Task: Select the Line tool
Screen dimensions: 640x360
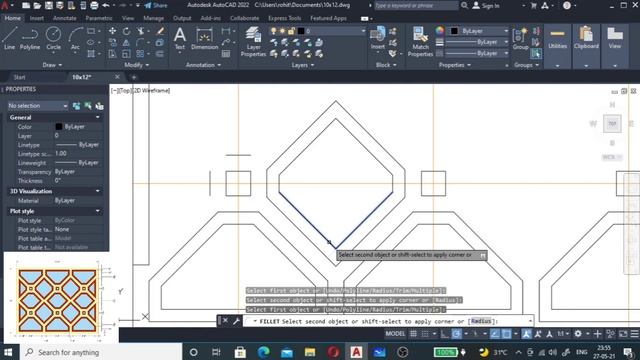Action: tap(9, 38)
